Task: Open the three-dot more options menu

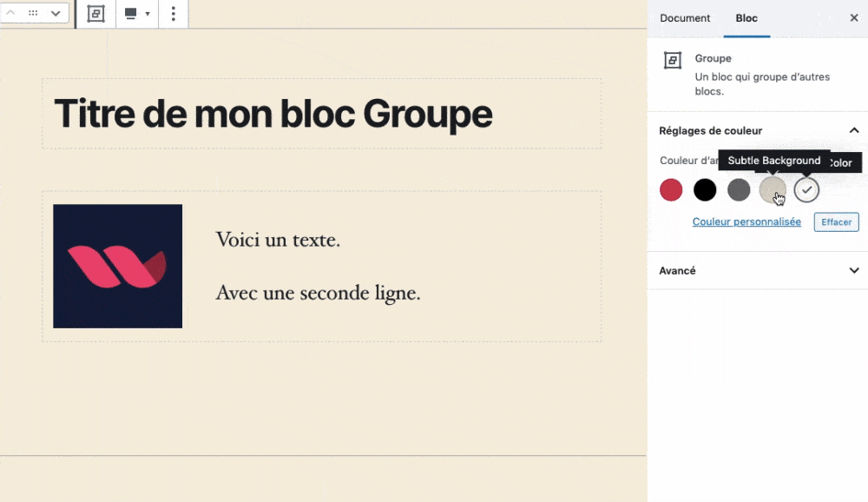Action: [x=174, y=14]
